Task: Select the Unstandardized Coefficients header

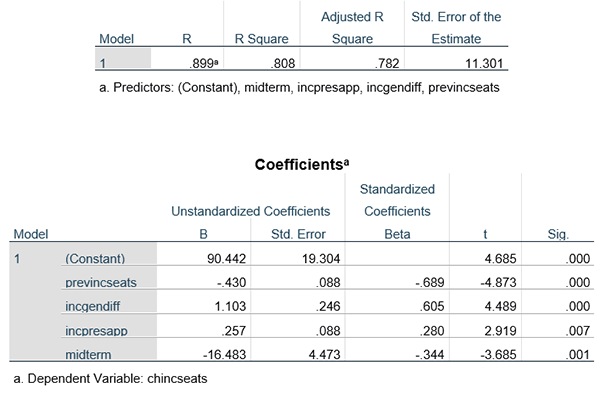Action: point(251,211)
